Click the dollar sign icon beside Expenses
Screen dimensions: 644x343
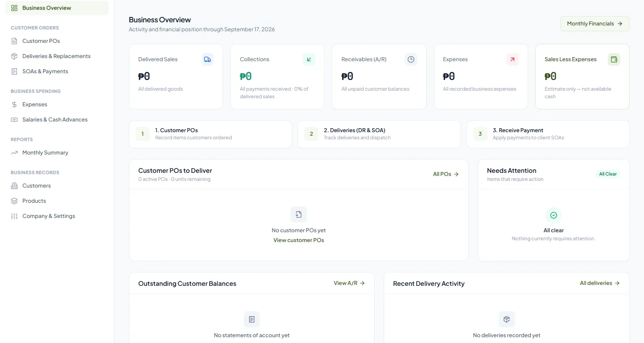tap(14, 105)
